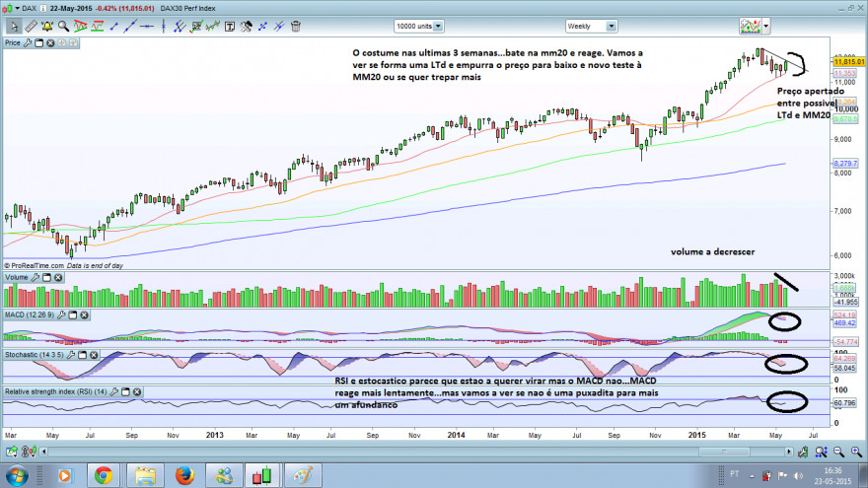Screen dimensions: 868x488
Task: Click bottom-left candlestick settings icon
Action: (29, 453)
